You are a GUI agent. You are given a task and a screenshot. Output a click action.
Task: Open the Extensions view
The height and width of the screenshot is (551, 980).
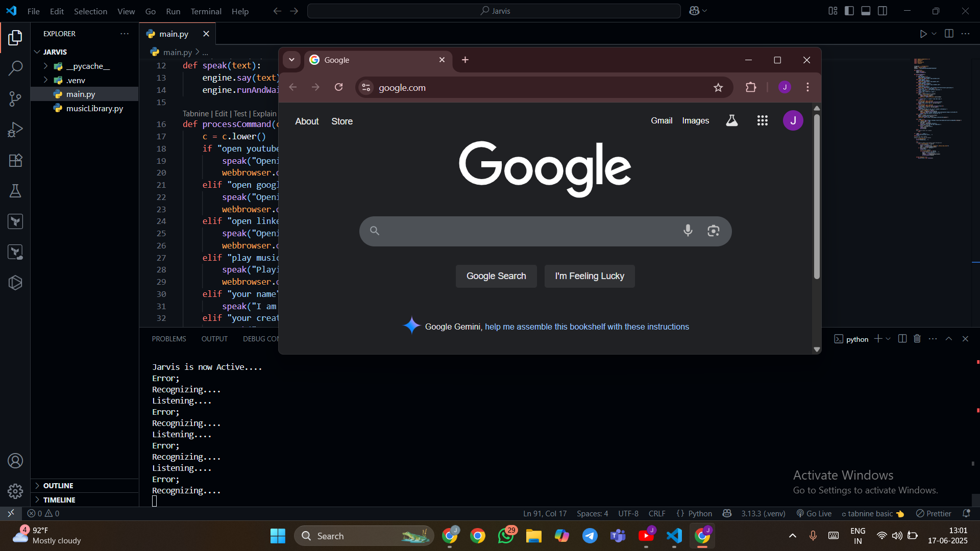click(15, 160)
